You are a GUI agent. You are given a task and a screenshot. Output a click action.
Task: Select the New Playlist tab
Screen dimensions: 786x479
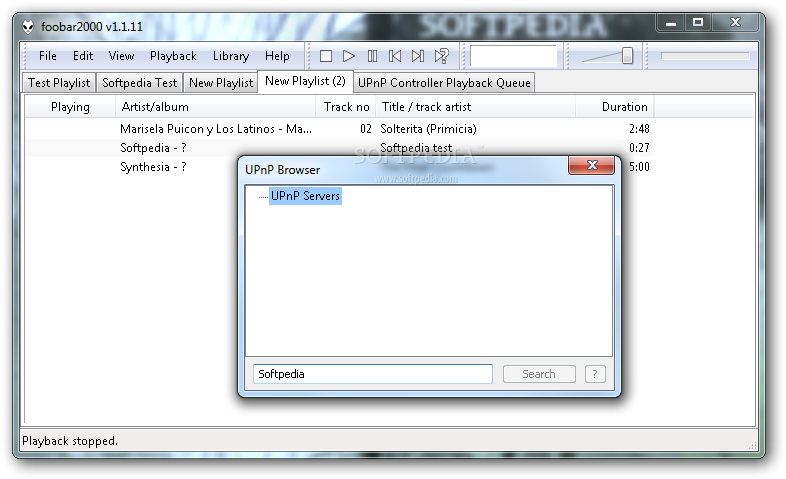221,83
